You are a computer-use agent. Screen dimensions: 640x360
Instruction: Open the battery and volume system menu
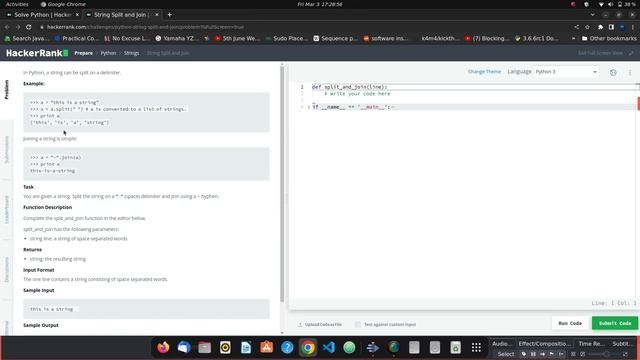tap(617, 4)
